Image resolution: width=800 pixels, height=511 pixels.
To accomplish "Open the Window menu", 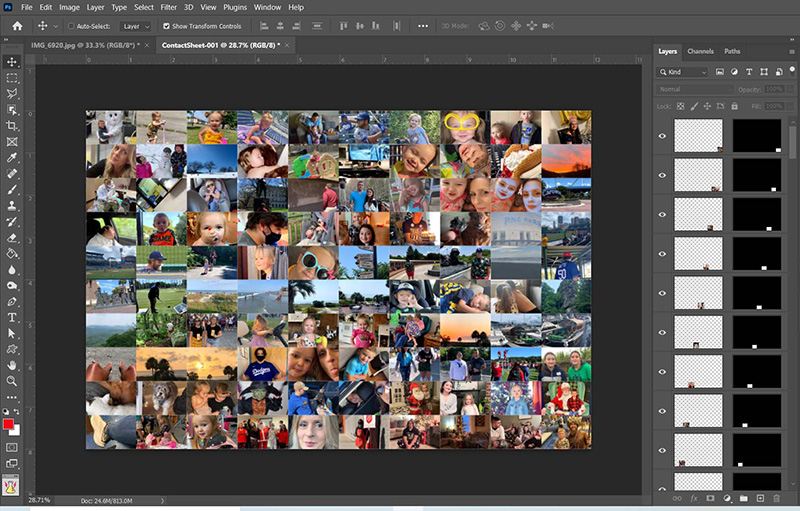I will tap(267, 7).
